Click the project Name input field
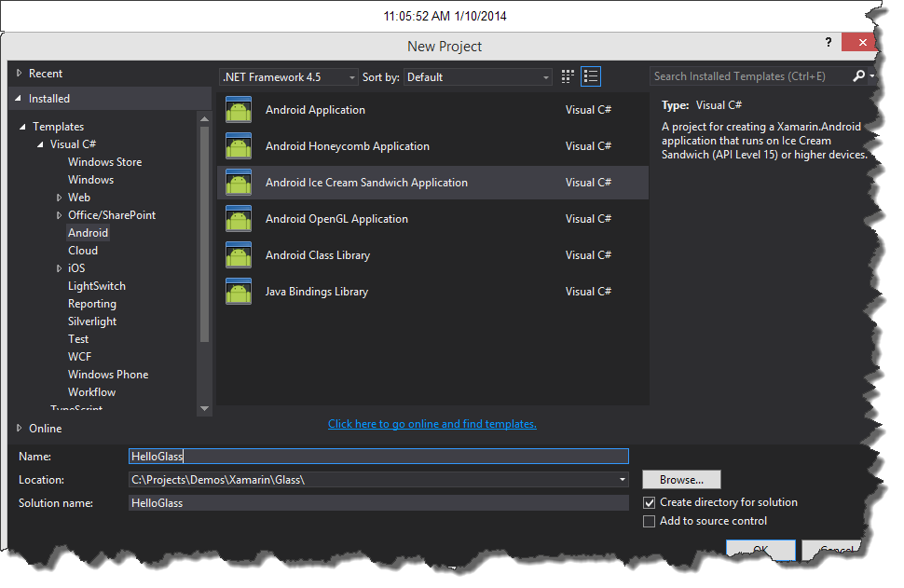The height and width of the screenshot is (588, 904). pos(378,456)
